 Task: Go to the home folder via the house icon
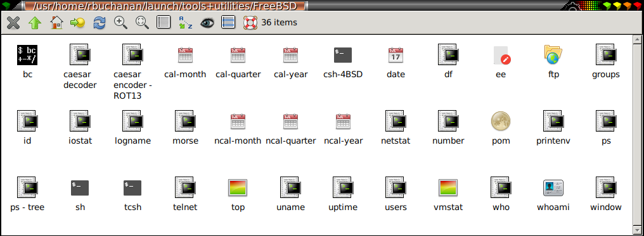[56, 23]
